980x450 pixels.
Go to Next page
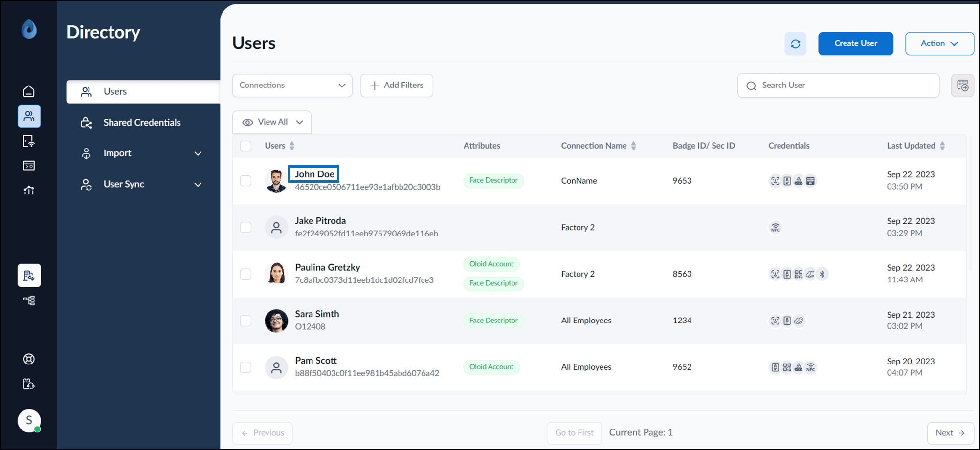click(x=950, y=433)
